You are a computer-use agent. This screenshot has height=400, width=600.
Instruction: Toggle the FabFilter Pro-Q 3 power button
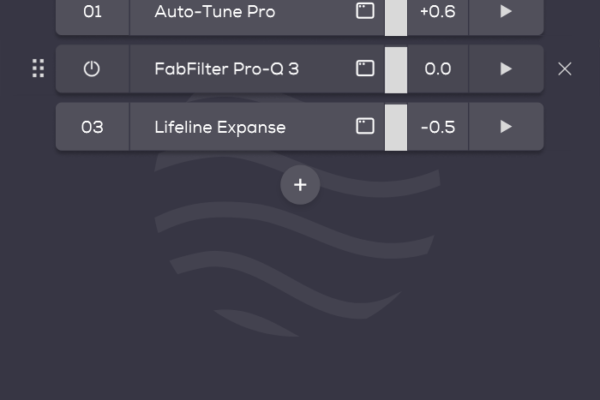tap(92, 69)
